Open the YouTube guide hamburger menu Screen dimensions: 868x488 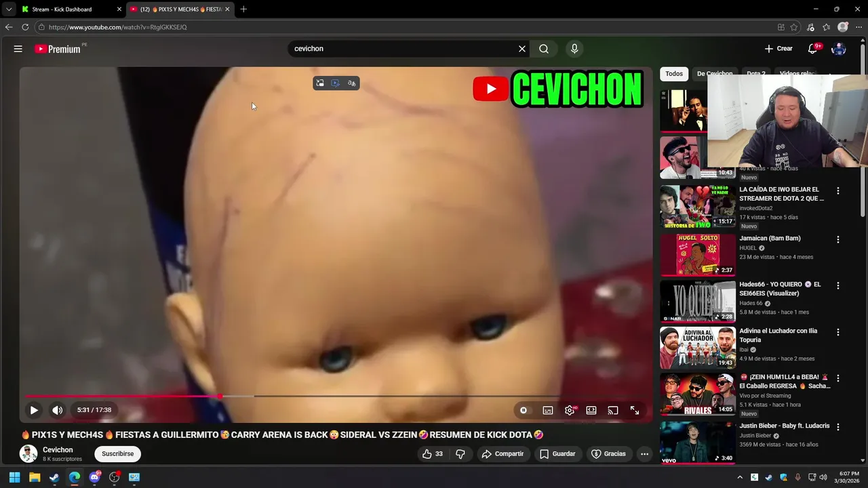[18, 49]
